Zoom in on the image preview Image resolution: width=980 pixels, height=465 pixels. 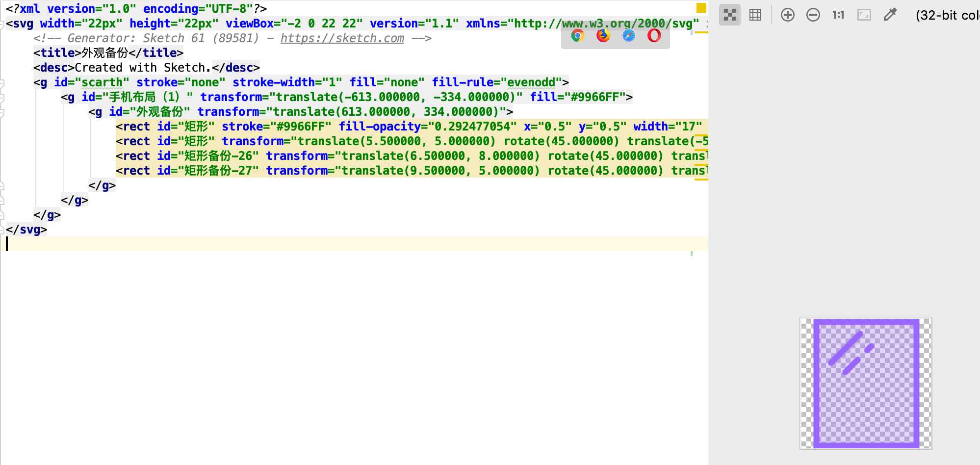tap(788, 15)
